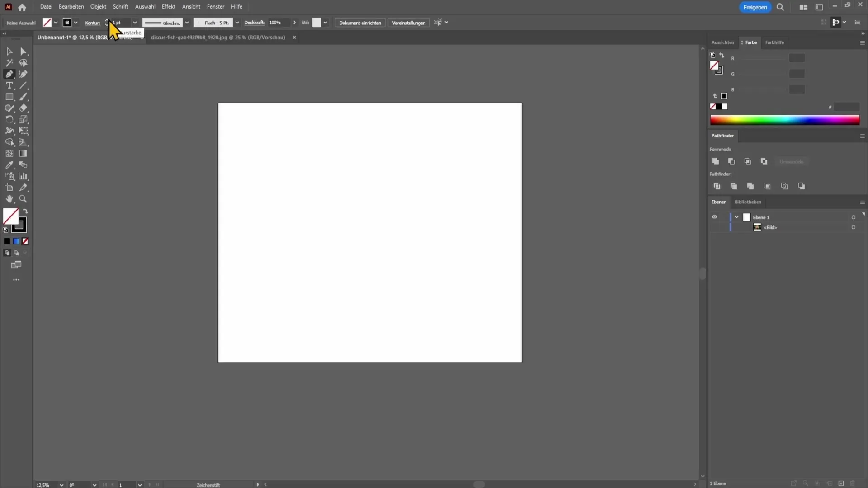Select the Free Transform tool
This screenshot has height=488, width=868.
click(x=24, y=131)
